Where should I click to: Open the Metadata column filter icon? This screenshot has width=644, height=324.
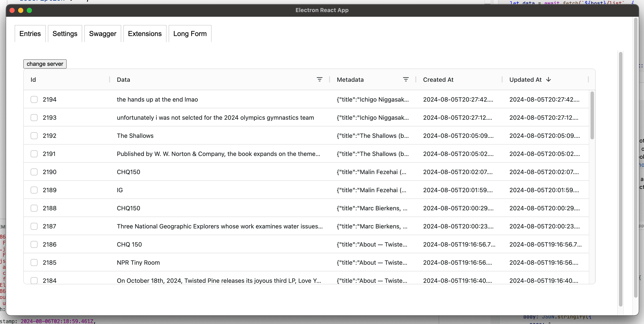(405, 80)
